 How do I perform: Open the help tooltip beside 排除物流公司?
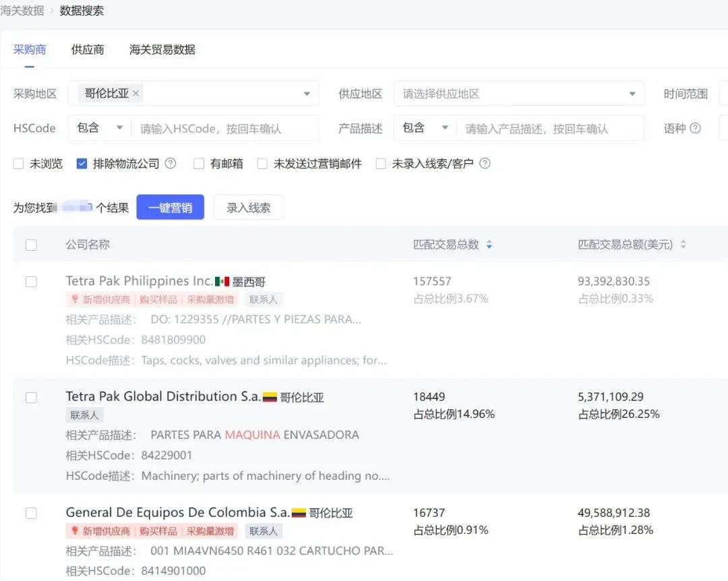(171, 162)
